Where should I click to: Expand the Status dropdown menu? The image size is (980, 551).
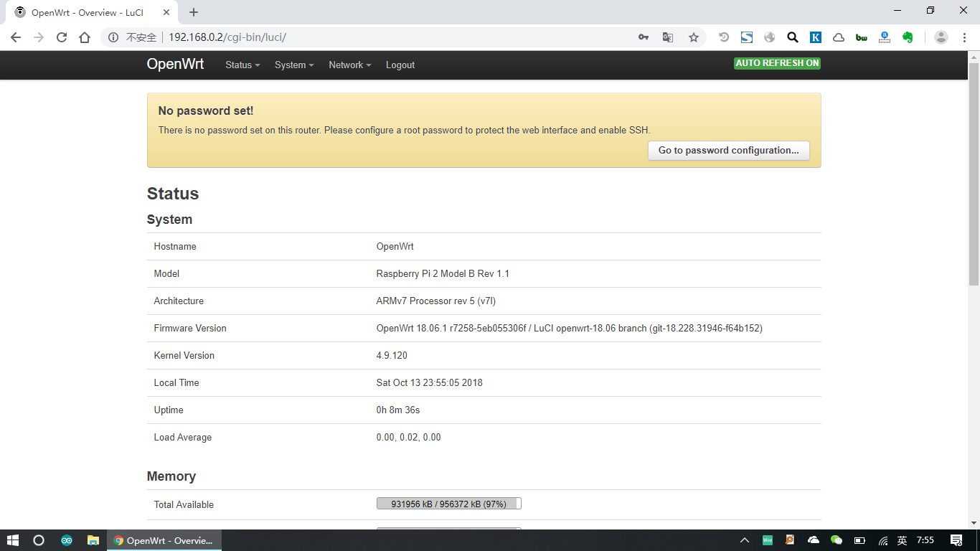(x=242, y=65)
